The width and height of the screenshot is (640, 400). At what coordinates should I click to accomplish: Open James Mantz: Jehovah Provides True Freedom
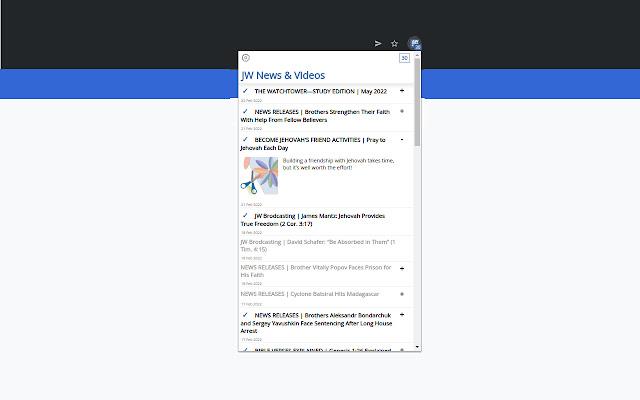[x=313, y=220]
